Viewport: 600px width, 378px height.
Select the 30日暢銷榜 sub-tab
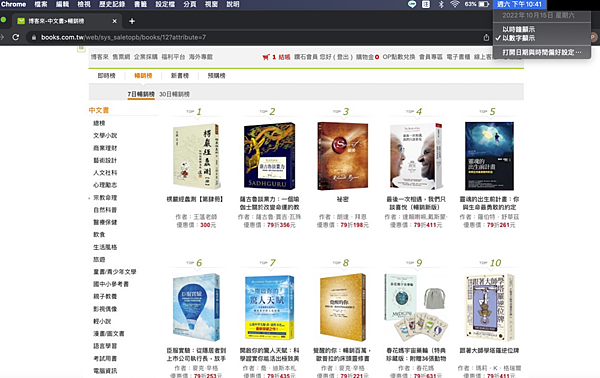point(174,94)
